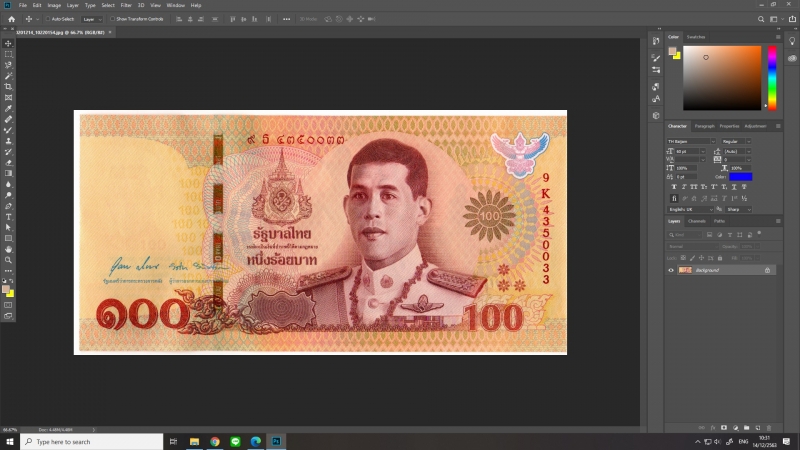Select the History Brush tool
Image resolution: width=800 pixels, height=450 pixels.
pyautogui.click(x=8, y=152)
